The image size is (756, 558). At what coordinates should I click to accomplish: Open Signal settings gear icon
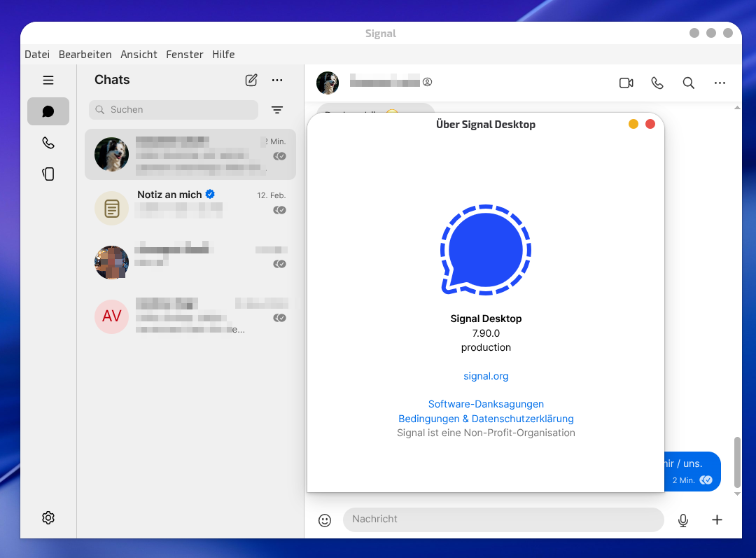(48, 517)
